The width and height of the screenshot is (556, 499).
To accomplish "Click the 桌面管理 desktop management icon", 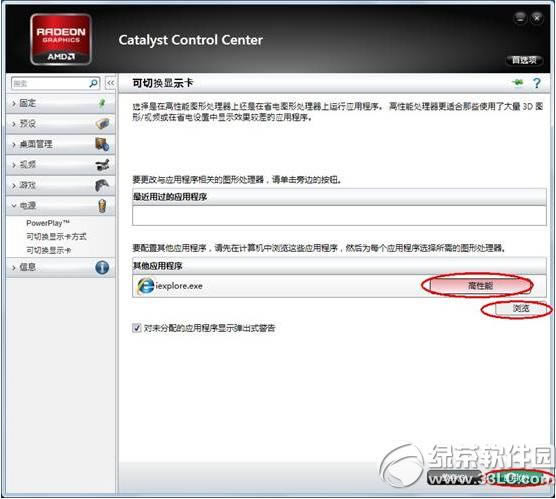I will coord(102,144).
